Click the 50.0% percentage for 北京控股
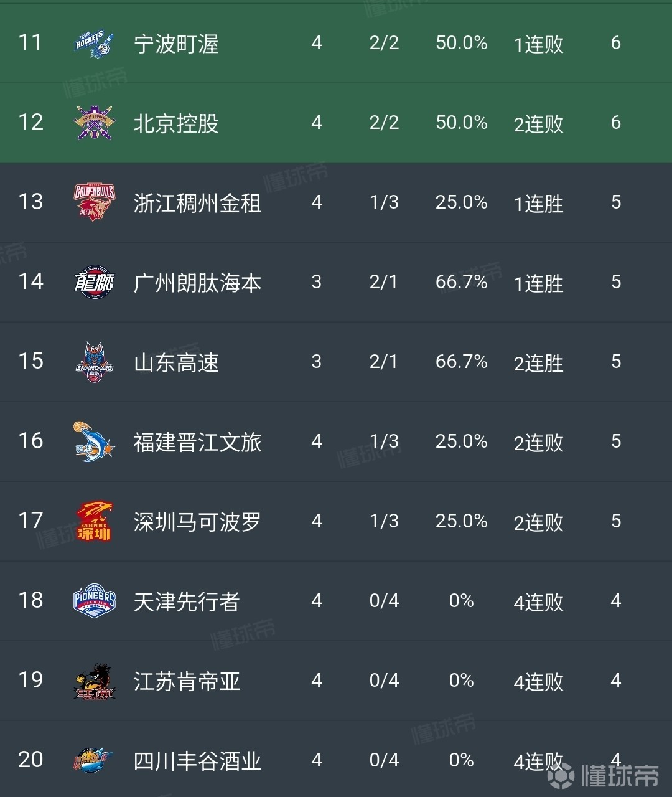The image size is (672, 797). [461, 123]
